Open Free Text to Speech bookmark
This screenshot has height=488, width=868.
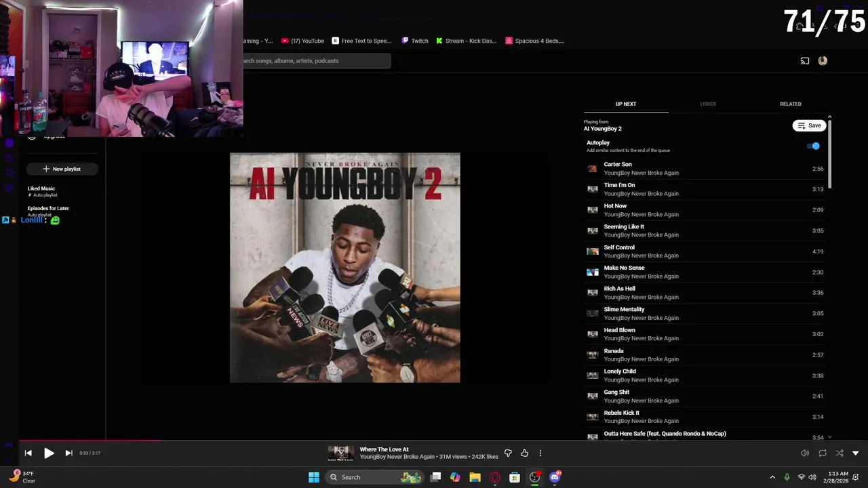[x=361, y=41]
